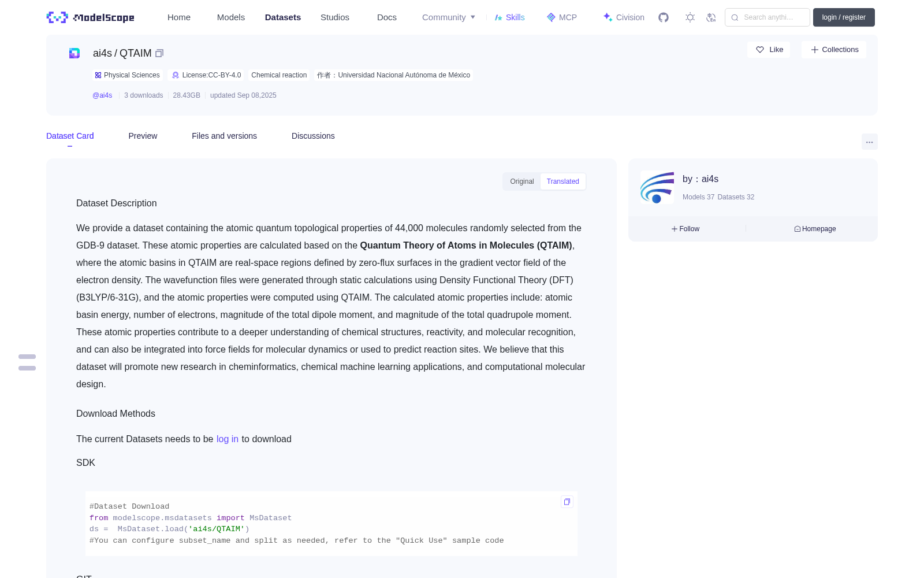
Task: Open the Civision page
Action: click(624, 17)
